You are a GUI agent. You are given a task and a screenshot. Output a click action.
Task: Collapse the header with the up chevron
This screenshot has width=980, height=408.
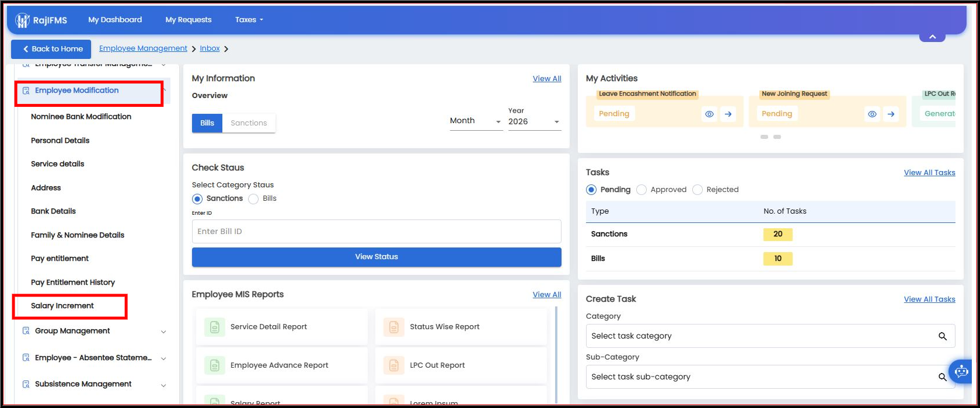click(x=933, y=36)
